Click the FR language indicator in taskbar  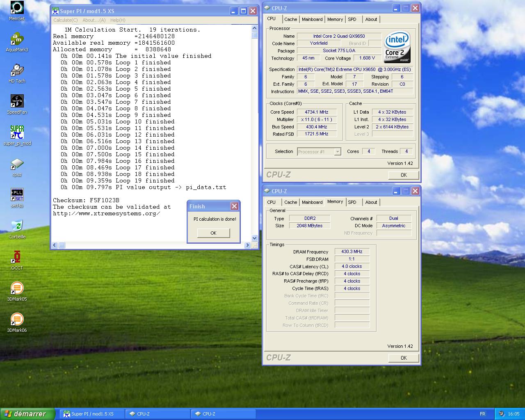coord(482,414)
